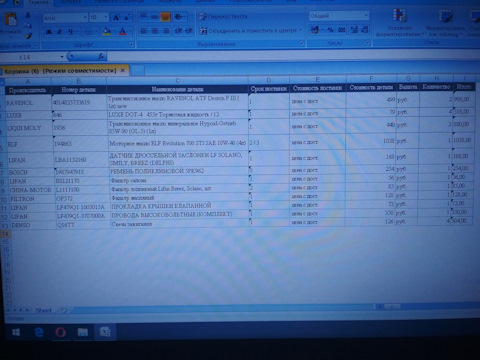This screenshot has width=480, height=360.
Task: Open the font name Arial dropdown
Action: (85, 17)
